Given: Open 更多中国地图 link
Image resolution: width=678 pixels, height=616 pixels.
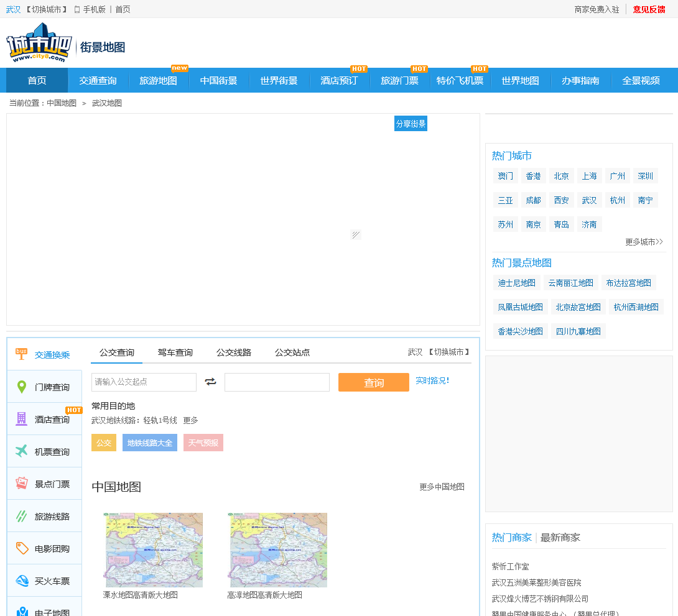Looking at the screenshot, I should click(x=442, y=487).
